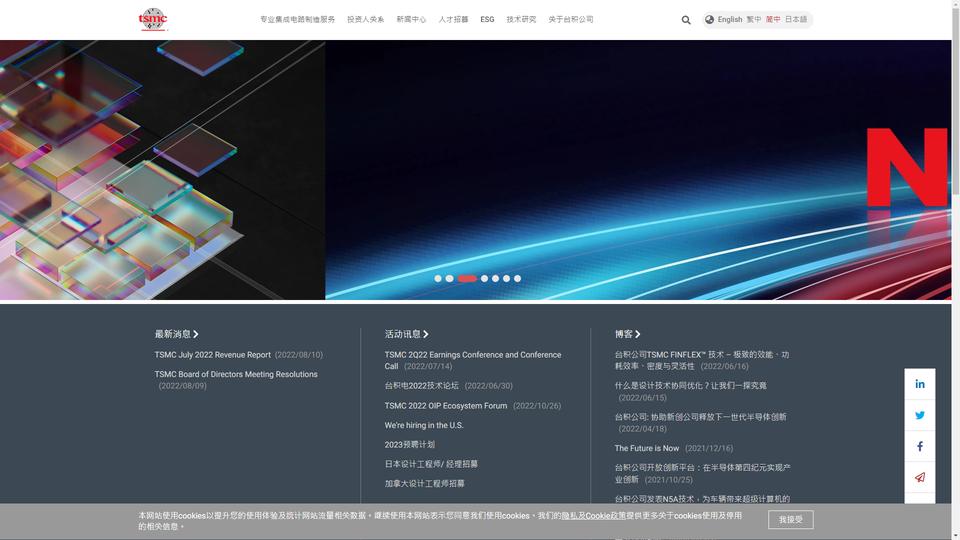
Task: Open 隐私及Cookie政策 link in banner
Action: tap(593, 516)
